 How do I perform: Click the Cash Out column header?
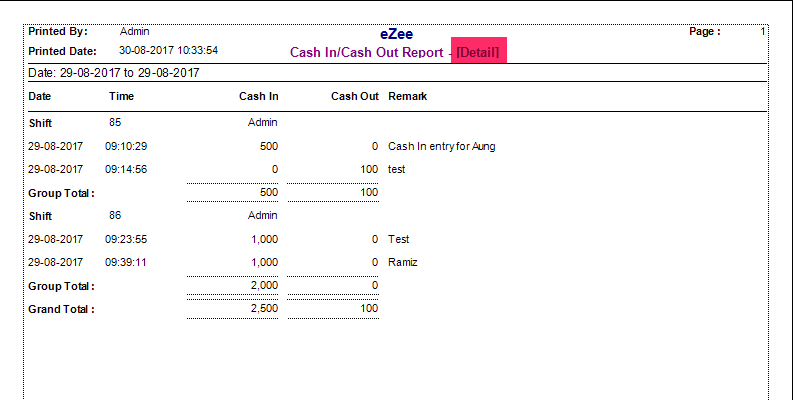click(355, 96)
